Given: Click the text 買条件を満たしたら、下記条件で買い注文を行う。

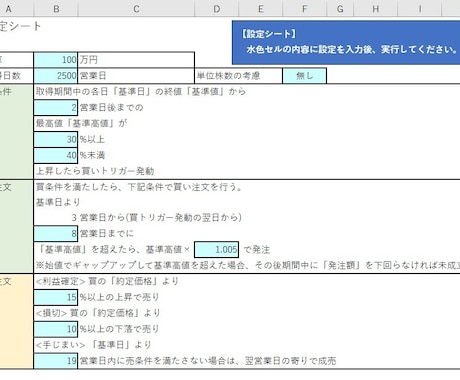Looking at the screenshot, I should click(x=139, y=187).
